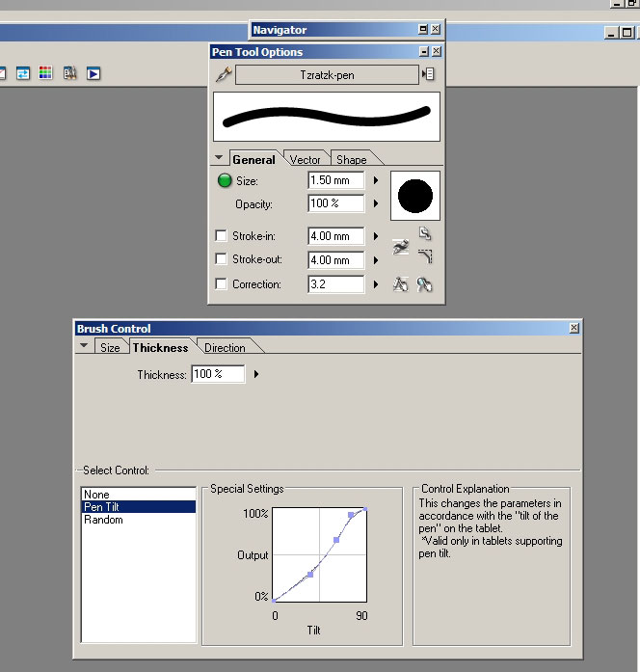Click the Navigator panel title bar
This screenshot has height=672, width=640.
334,30
